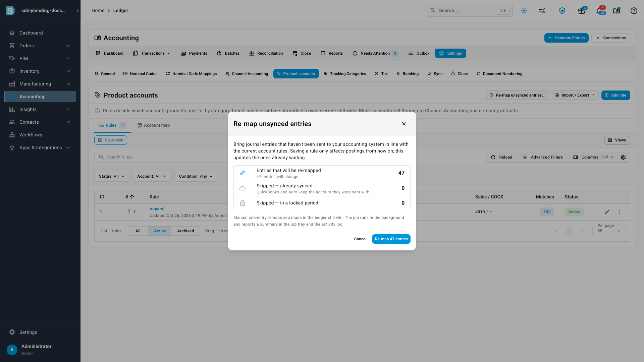This screenshot has height=362, width=644.
Task: Collapse the sidebar with chevron arrow
Action: 78,11
